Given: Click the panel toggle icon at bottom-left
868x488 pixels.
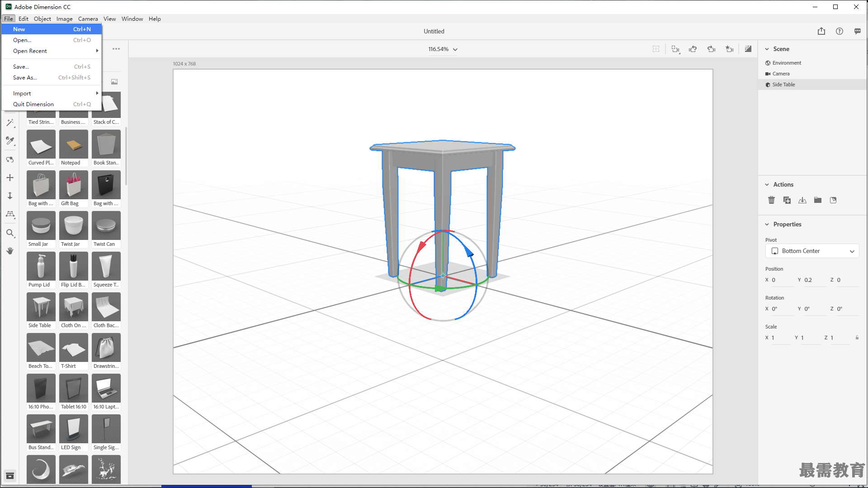Looking at the screenshot, I should click(x=10, y=476).
